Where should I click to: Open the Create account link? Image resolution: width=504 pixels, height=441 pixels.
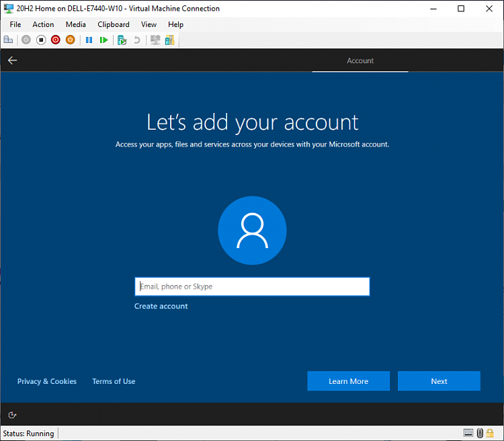point(161,306)
